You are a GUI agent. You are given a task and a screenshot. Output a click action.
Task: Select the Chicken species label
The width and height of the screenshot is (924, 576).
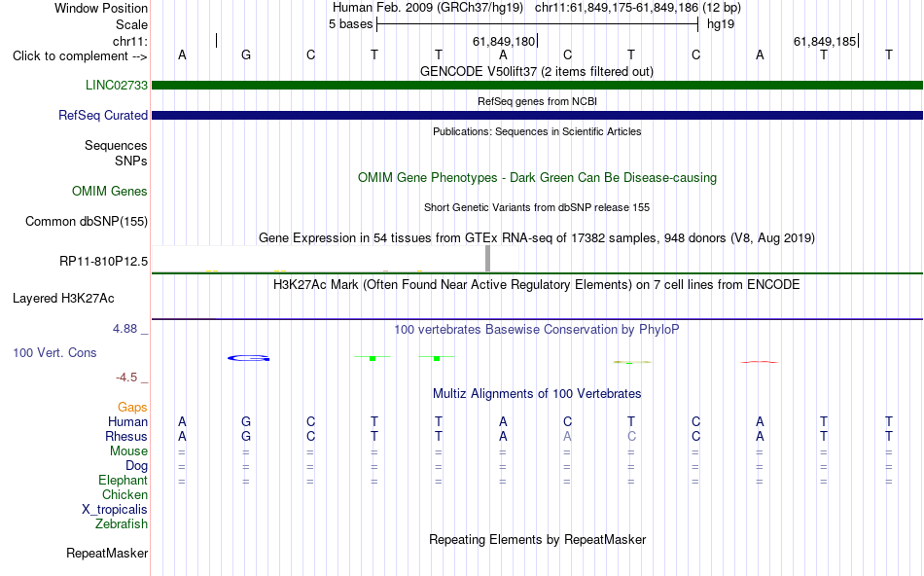(x=124, y=494)
